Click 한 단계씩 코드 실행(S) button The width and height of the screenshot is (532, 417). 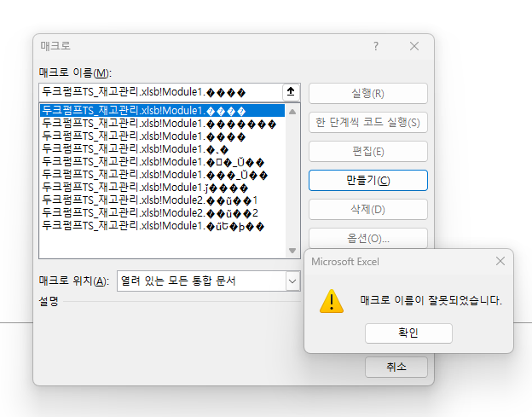click(368, 123)
